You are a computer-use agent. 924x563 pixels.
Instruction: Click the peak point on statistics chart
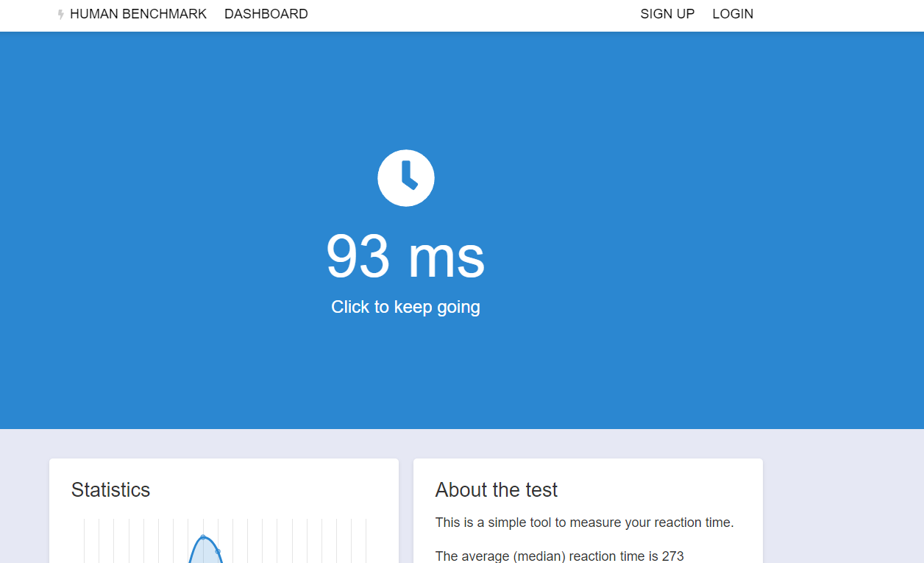pyautogui.click(x=203, y=537)
